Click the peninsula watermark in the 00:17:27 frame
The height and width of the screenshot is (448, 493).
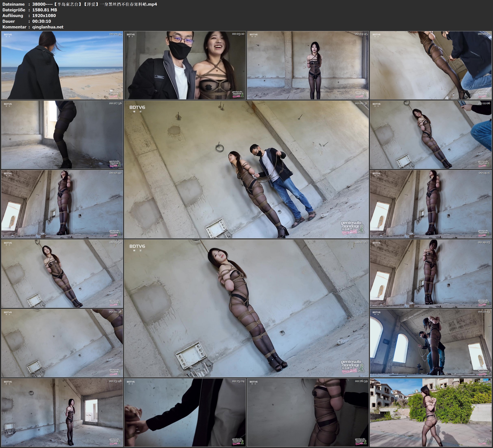click(x=352, y=367)
